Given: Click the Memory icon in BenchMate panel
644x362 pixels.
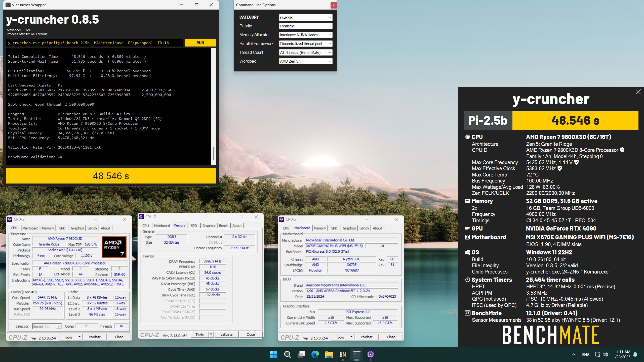Looking at the screenshot, I should coord(467,201).
